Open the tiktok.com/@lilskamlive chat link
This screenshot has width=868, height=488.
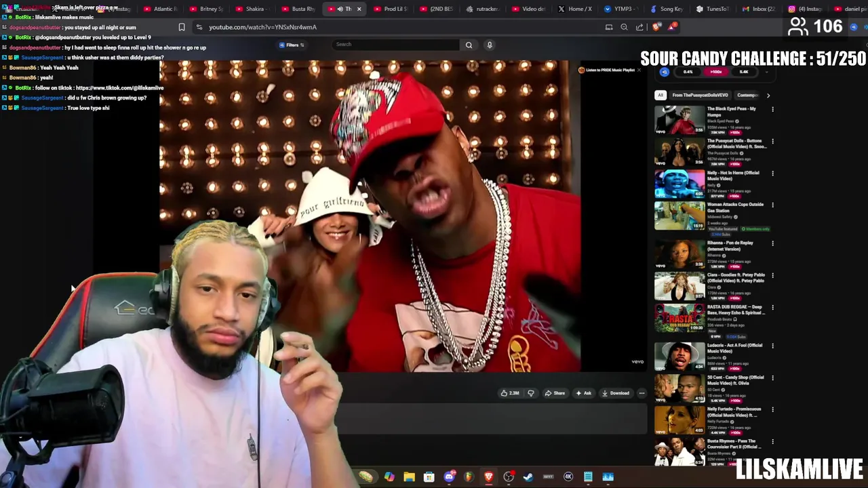(119, 88)
